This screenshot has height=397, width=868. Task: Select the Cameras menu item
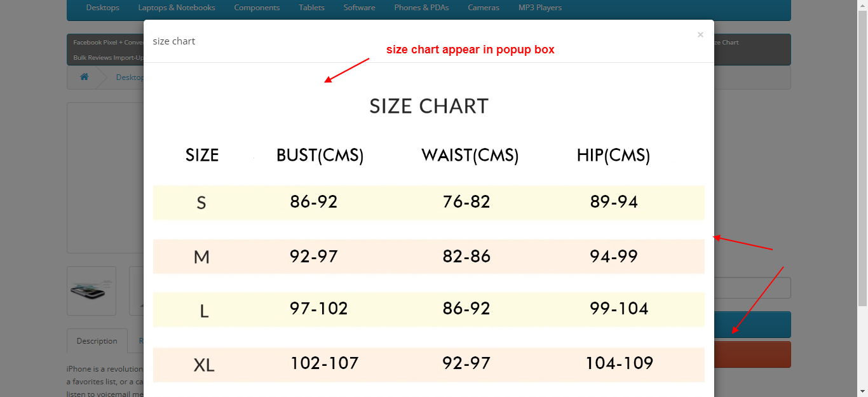pos(484,8)
